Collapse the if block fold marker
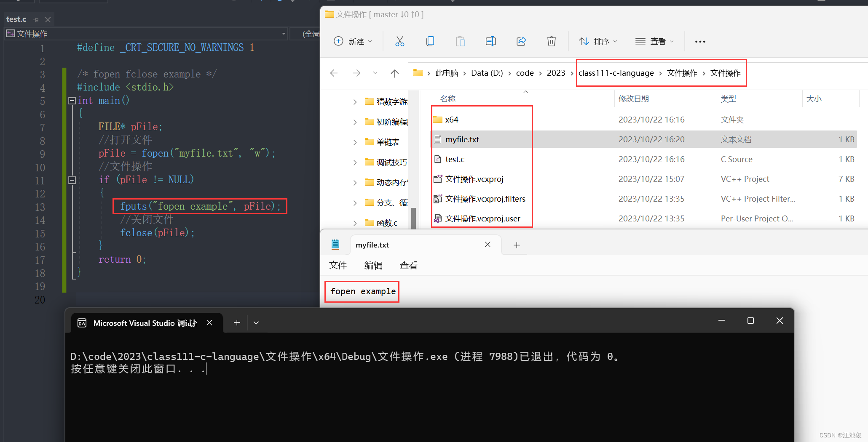Image resolution: width=868 pixels, height=442 pixels. tap(72, 180)
